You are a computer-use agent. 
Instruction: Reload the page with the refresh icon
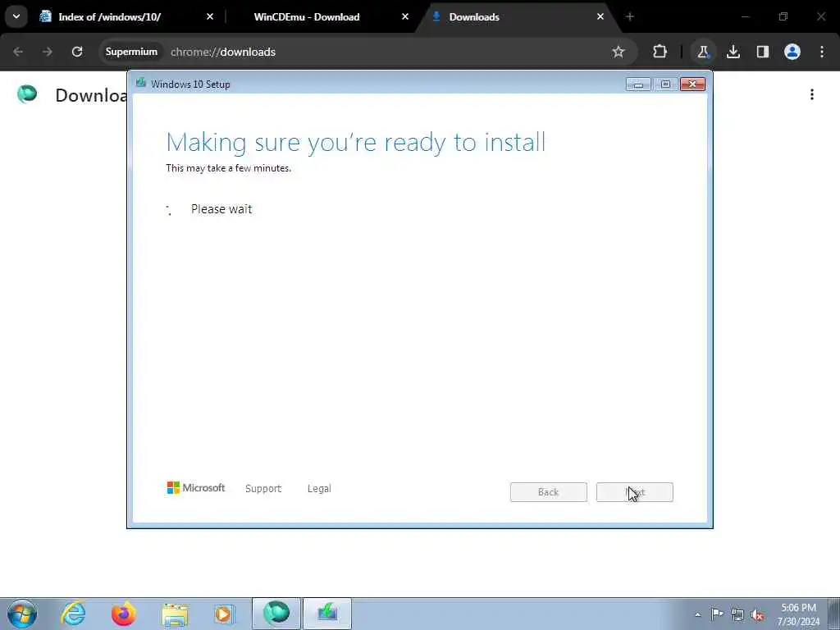[77, 52]
